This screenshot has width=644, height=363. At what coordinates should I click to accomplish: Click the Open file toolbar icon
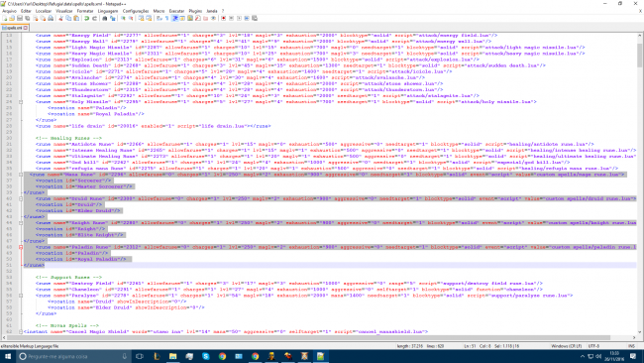coord(12,18)
